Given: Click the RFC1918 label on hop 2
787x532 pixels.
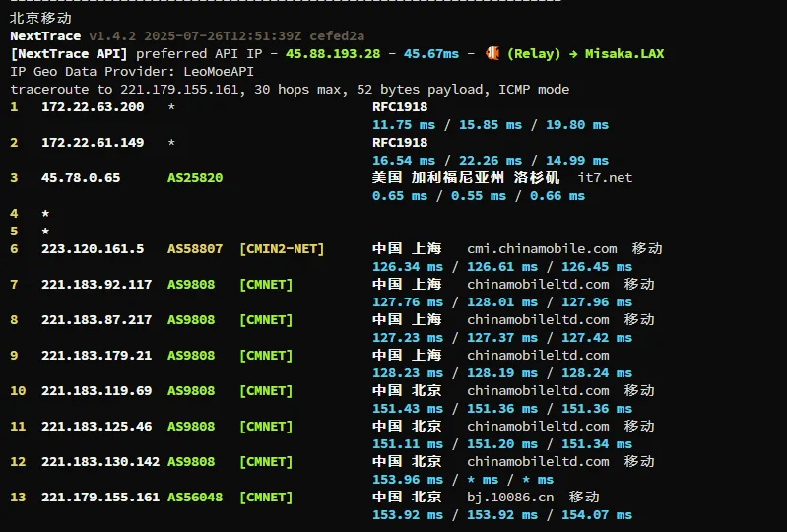Looking at the screenshot, I should [x=400, y=143].
